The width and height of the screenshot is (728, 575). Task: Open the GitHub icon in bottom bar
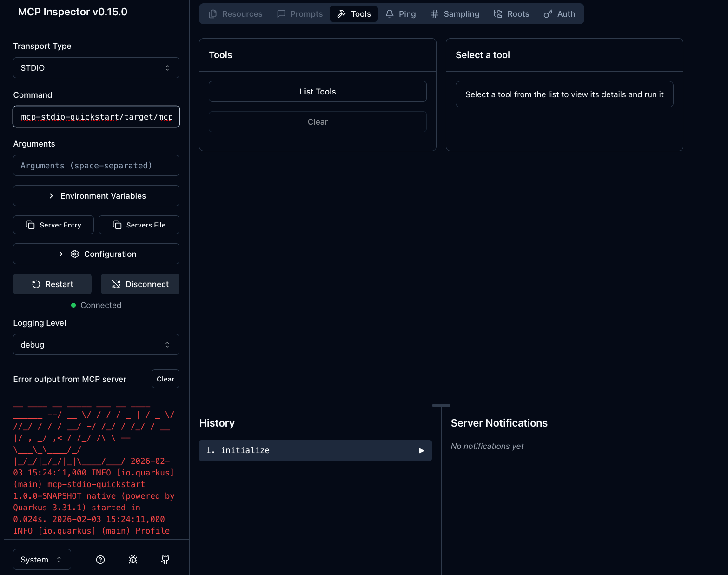[165, 559]
